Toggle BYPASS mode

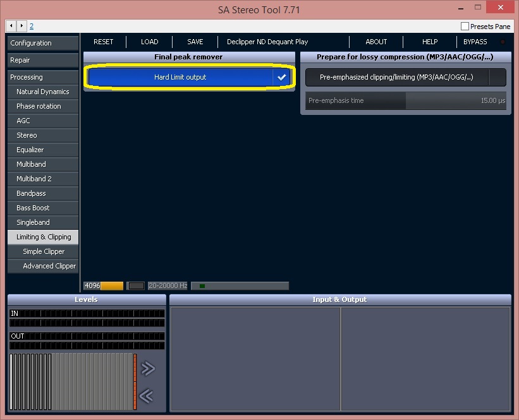tap(475, 42)
